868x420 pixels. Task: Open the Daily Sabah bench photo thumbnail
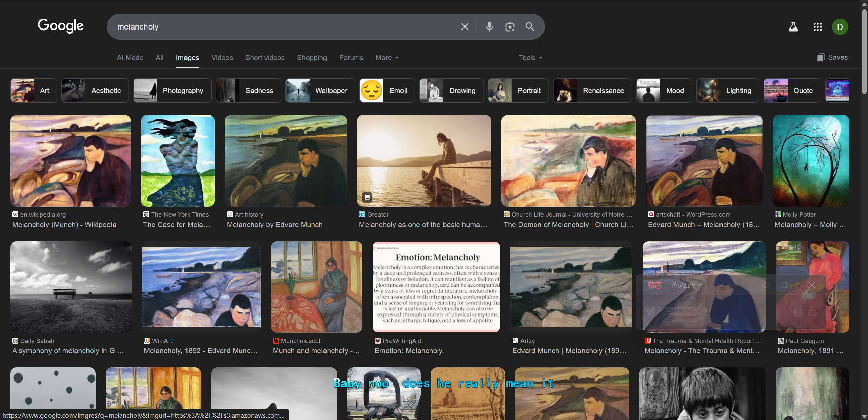(71, 287)
